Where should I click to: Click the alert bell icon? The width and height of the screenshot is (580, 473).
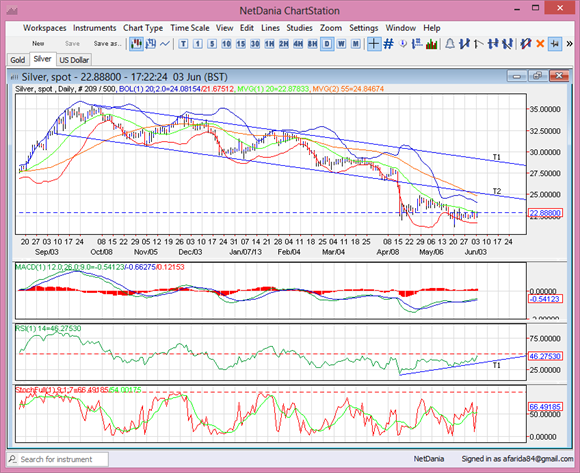pyautogui.click(x=450, y=44)
